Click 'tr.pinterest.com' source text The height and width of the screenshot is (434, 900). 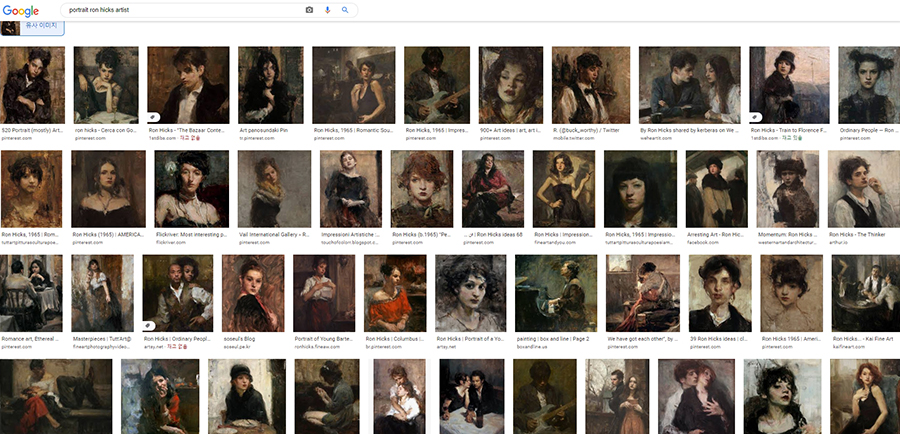pos(256,138)
